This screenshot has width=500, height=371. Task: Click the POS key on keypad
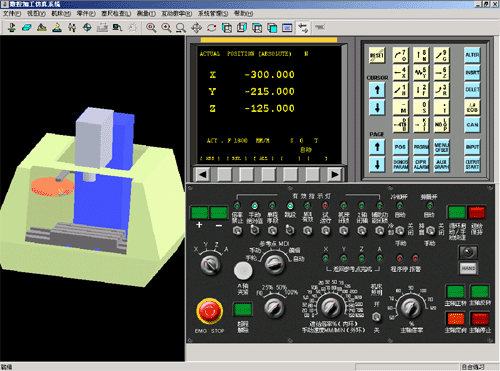(x=400, y=147)
